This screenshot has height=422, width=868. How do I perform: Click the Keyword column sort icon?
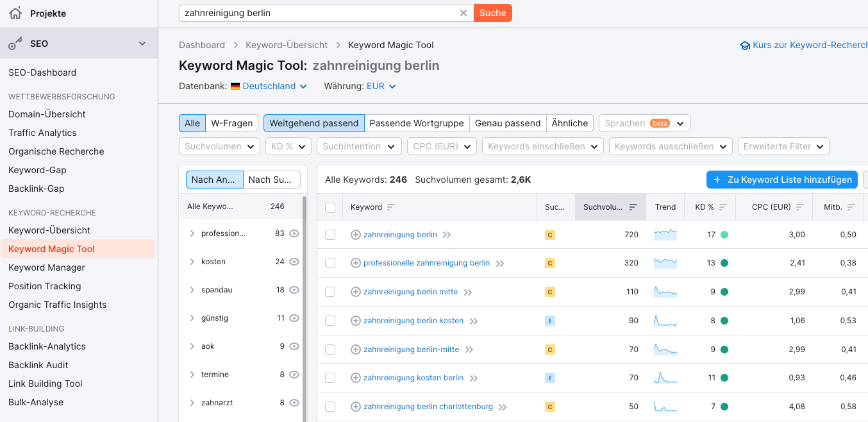pyautogui.click(x=391, y=207)
